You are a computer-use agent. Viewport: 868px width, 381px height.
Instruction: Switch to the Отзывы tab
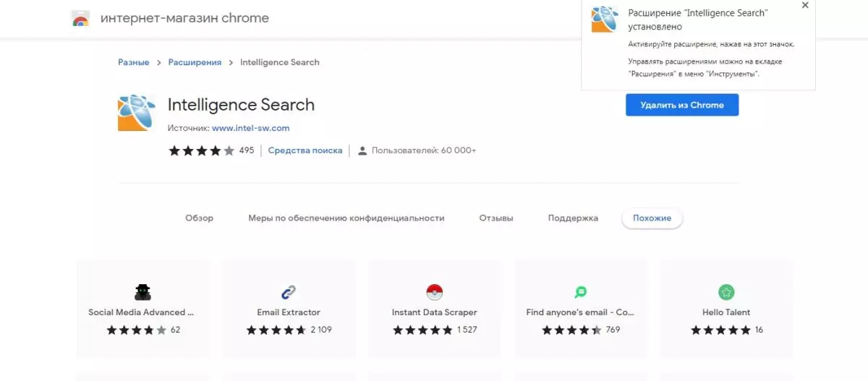pos(496,218)
